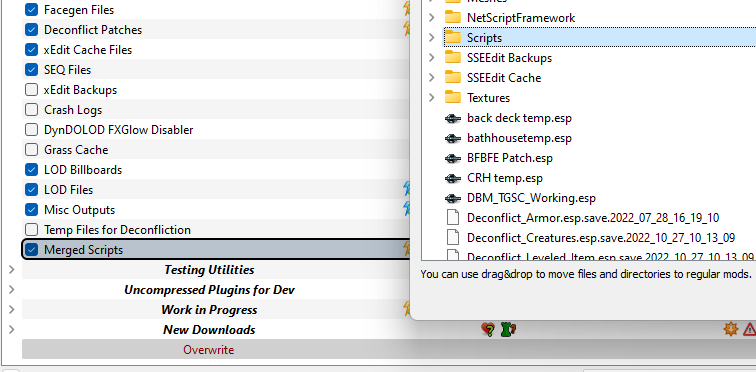
Task: Select Temp Files for Deconfliction name
Action: tap(117, 230)
